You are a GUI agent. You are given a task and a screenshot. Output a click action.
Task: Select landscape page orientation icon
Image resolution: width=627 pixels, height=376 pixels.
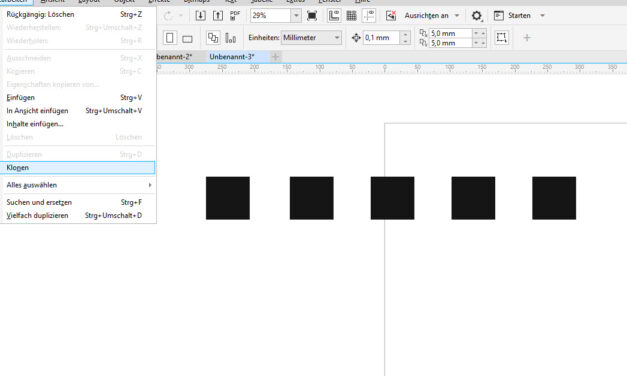pyautogui.click(x=187, y=39)
